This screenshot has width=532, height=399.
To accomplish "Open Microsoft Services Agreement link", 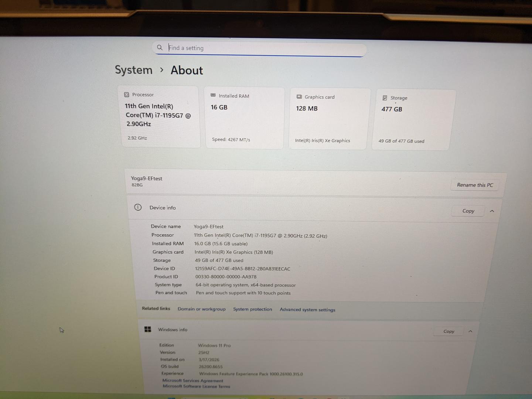I will point(193,381).
